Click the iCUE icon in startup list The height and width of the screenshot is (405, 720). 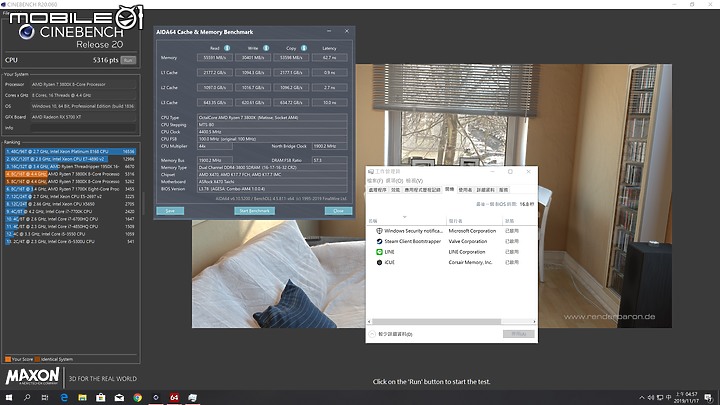pos(379,263)
